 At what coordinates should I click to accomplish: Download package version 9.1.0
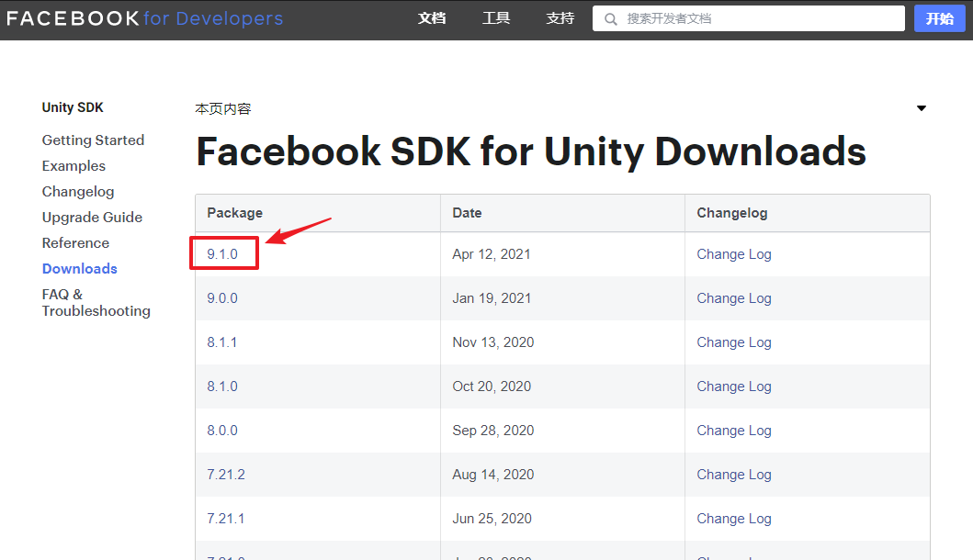tap(222, 254)
